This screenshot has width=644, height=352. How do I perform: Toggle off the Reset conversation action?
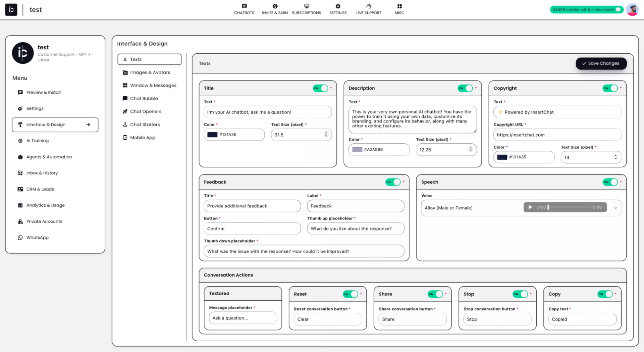(350, 294)
